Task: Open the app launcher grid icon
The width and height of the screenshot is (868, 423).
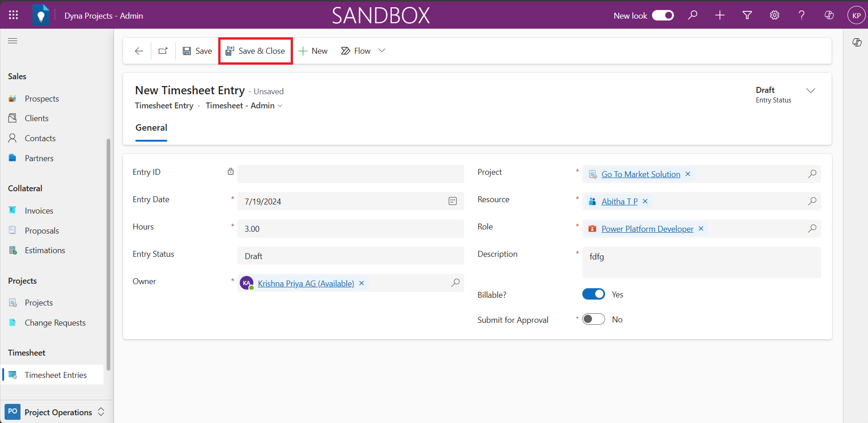Action: click(13, 15)
